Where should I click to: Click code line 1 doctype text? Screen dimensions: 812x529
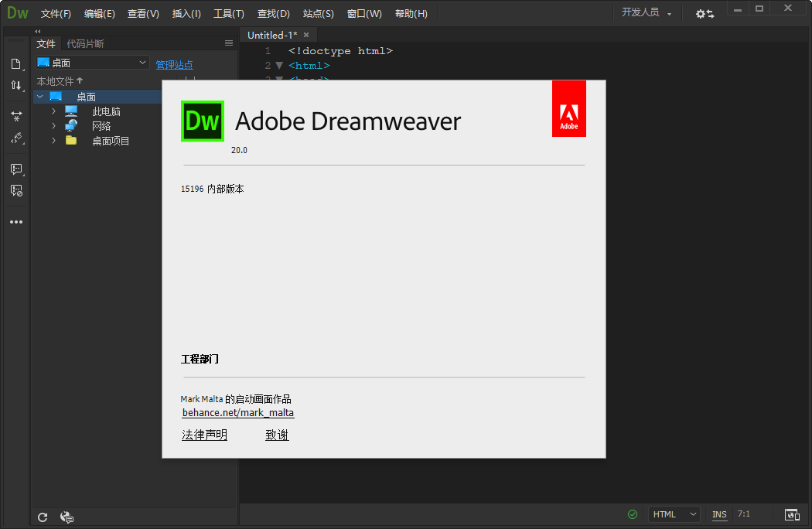(x=340, y=51)
